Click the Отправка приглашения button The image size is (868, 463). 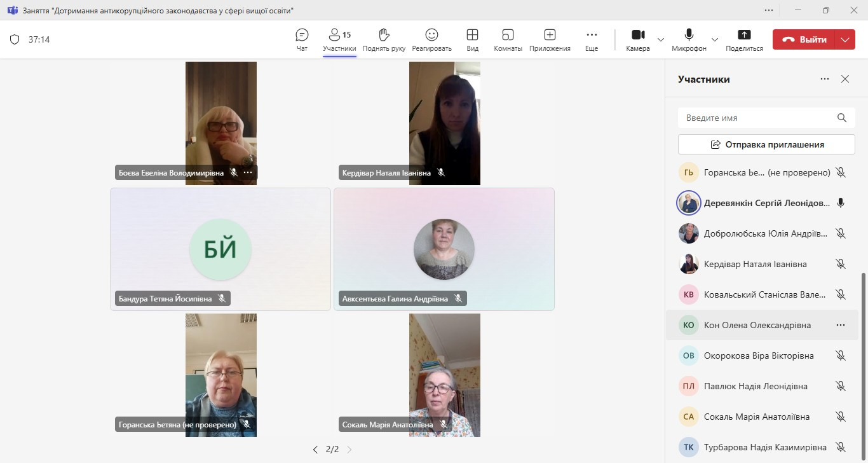click(766, 144)
